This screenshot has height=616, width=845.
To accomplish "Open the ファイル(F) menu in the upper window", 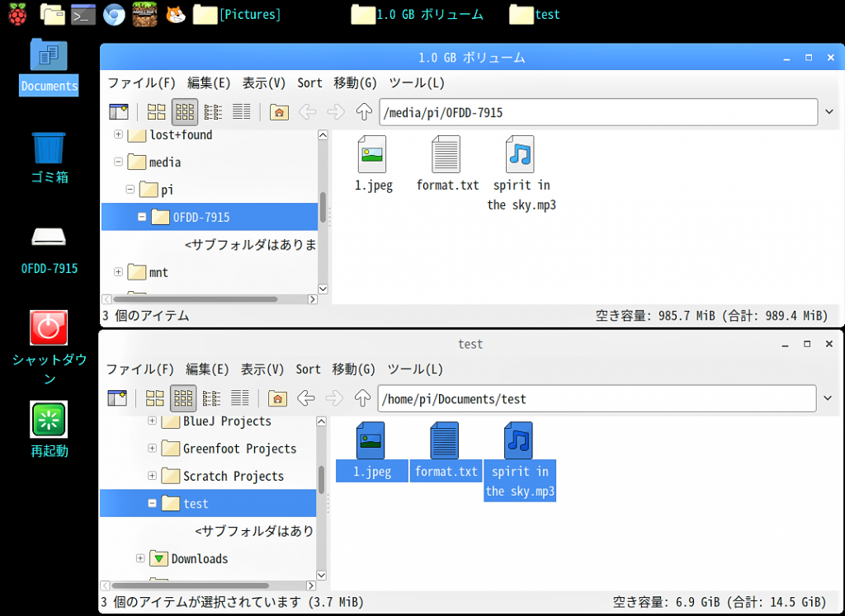I will point(142,82).
